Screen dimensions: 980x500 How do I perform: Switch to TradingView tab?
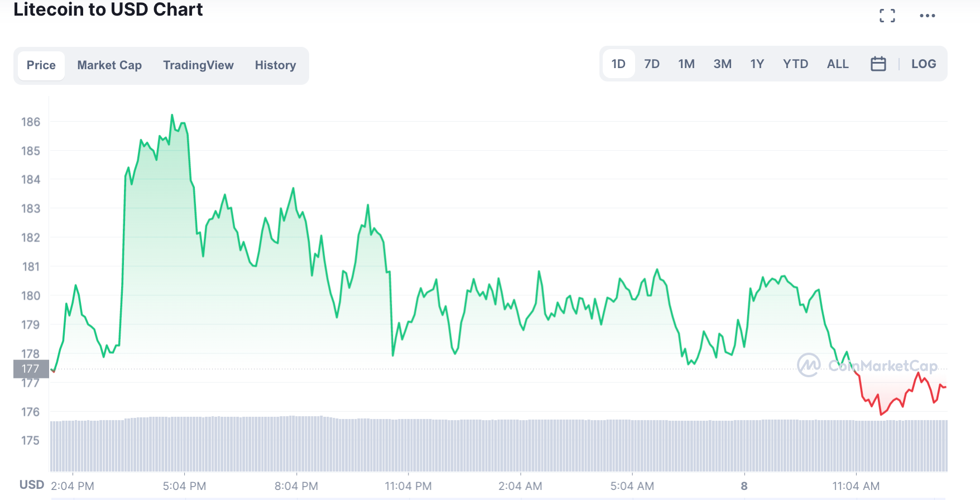[198, 65]
